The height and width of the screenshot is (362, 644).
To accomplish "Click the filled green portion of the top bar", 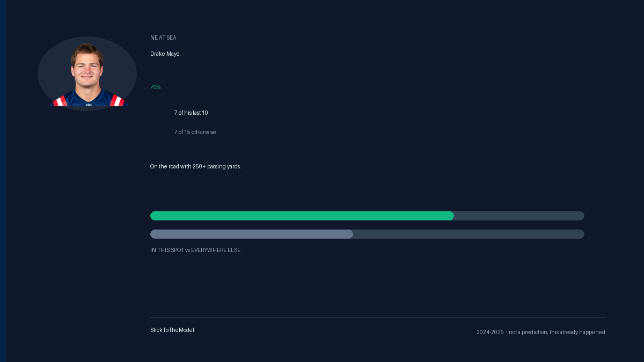I will pyautogui.click(x=302, y=216).
